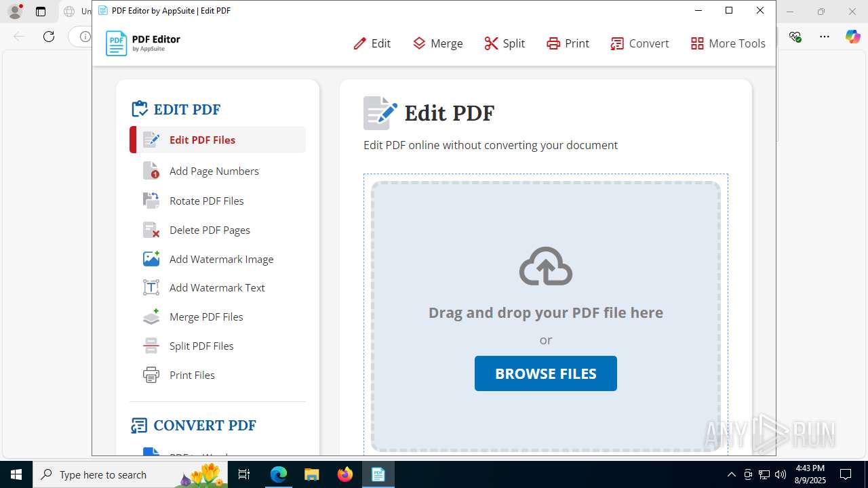Click the Merge PDF Files sidebar icon
The height and width of the screenshot is (488, 868).
[x=151, y=317]
